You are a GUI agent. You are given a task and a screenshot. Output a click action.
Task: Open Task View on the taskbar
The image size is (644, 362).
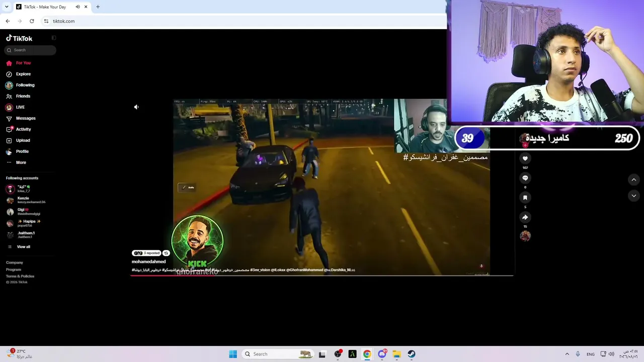(x=323, y=354)
